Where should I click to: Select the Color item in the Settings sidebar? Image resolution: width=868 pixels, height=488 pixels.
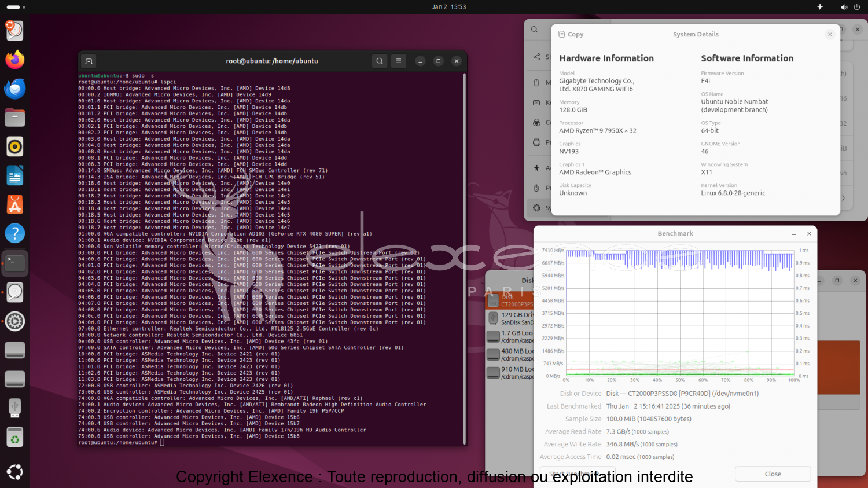542,122
